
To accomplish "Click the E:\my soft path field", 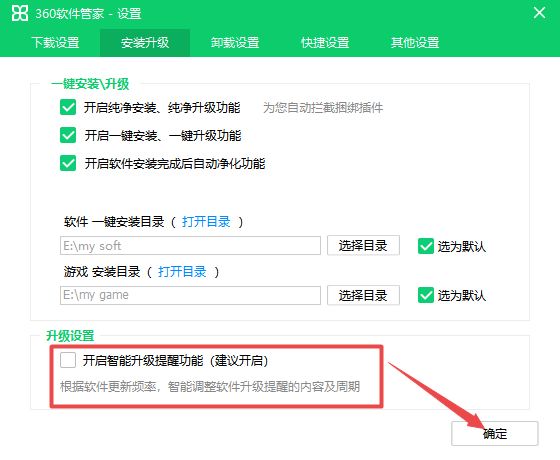I will [190, 245].
